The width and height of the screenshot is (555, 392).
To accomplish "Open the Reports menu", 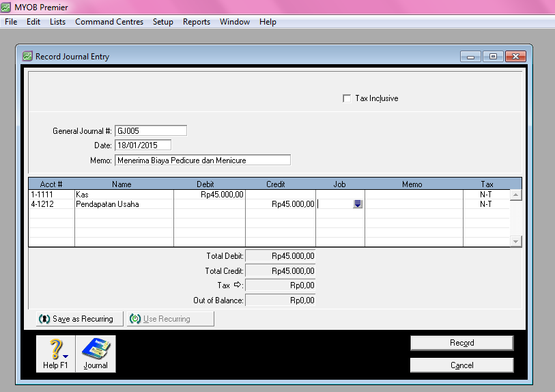I will tap(197, 22).
